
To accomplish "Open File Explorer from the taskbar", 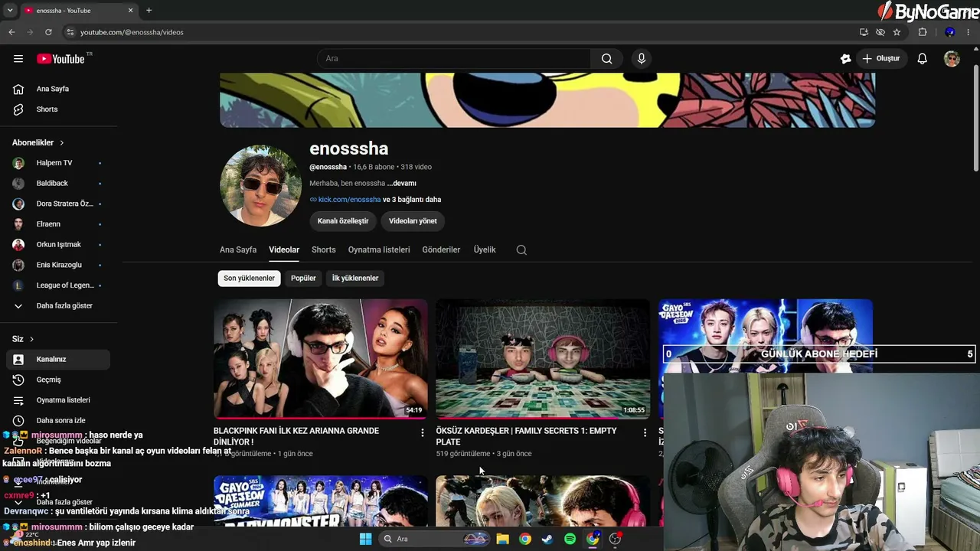I will pyautogui.click(x=502, y=539).
